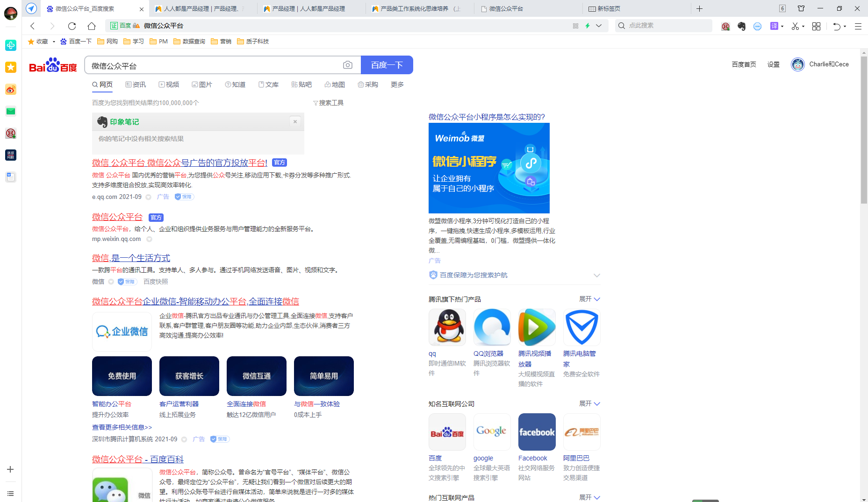This screenshot has width=868, height=502.
Task: Open a new tab with plus button
Action: click(699, 8)
